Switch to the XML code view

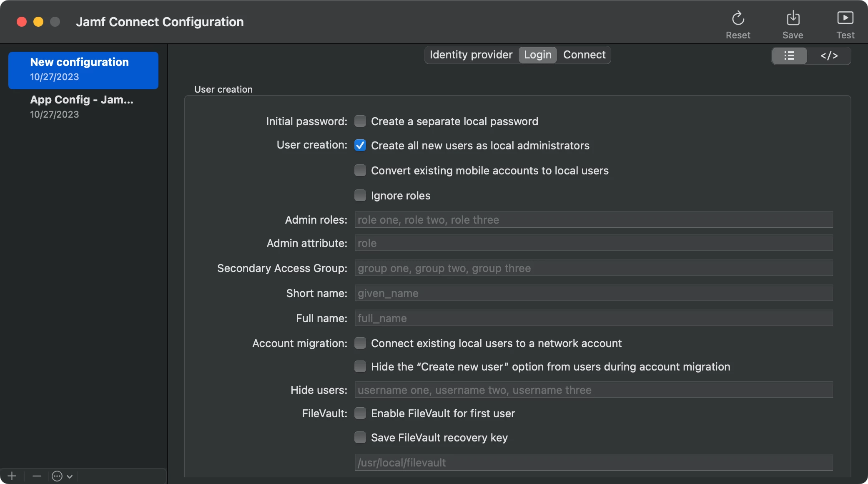[829, 55]
